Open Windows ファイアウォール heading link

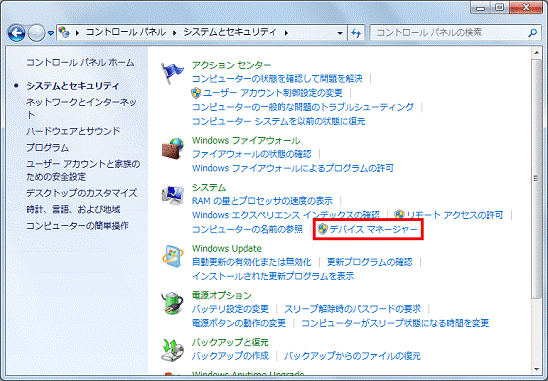tap(246, 141)
